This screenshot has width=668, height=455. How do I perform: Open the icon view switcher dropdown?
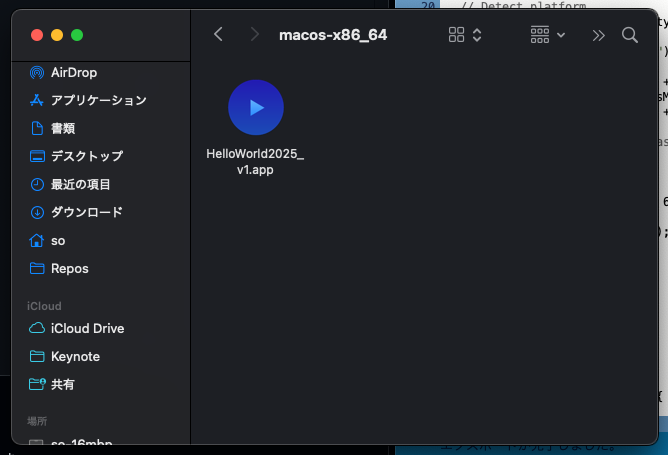(465, 35)
